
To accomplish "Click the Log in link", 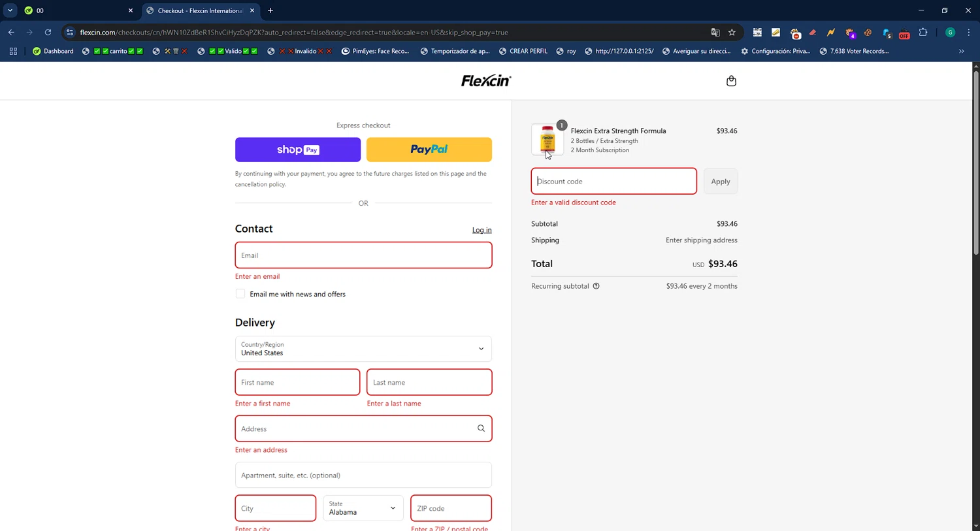I will point(482,230).
